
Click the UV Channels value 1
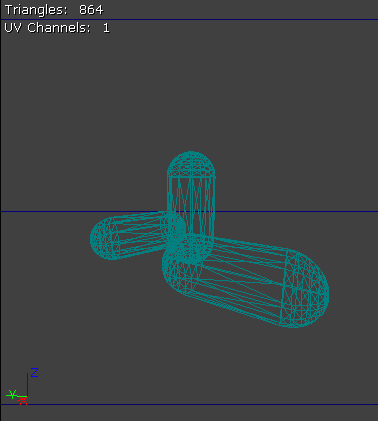click(x=106, y=28)
